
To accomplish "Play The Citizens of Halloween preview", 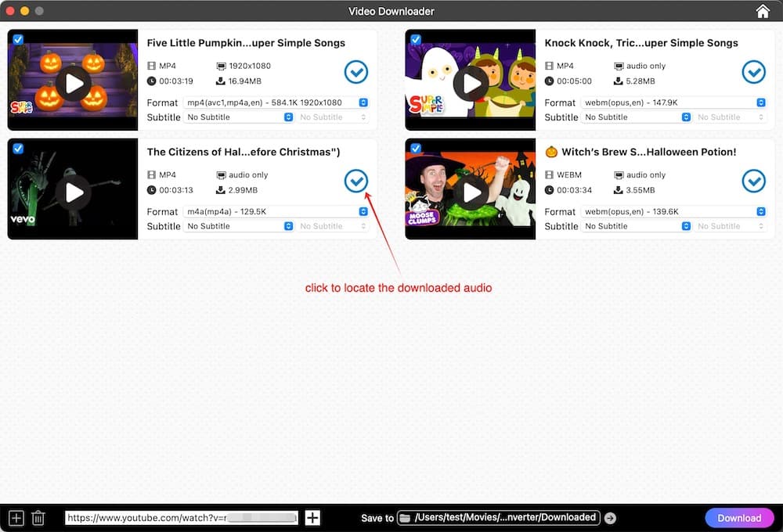I will (x=74, y=192).
